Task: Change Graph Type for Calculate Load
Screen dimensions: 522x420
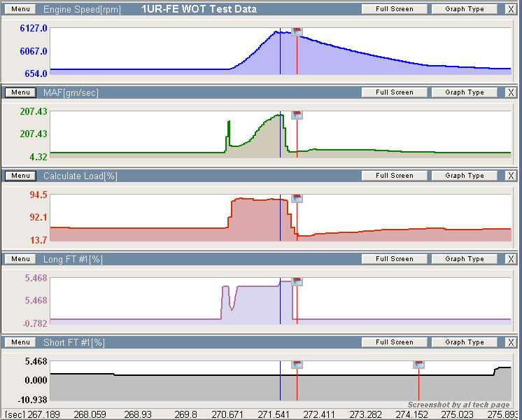Action: point(464,176)
